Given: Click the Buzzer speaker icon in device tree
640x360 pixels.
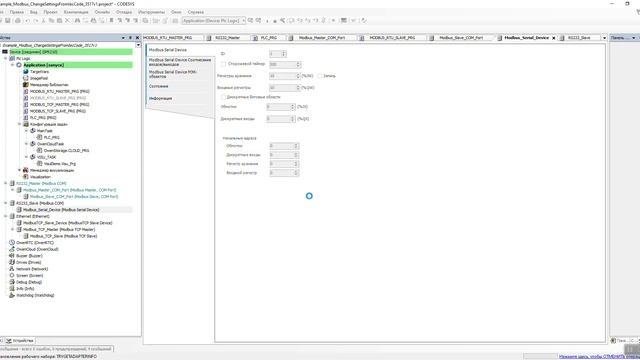Looking at the screenshot, I should tap(12, 256).
